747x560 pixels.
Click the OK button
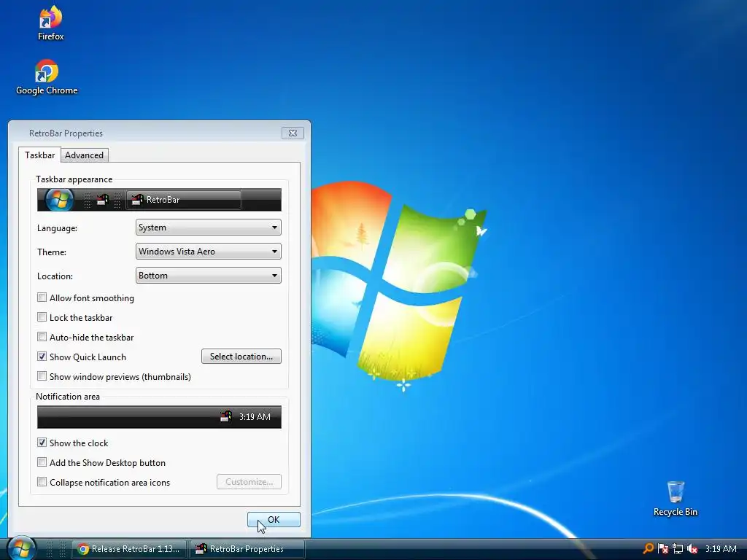coord(274,519)
